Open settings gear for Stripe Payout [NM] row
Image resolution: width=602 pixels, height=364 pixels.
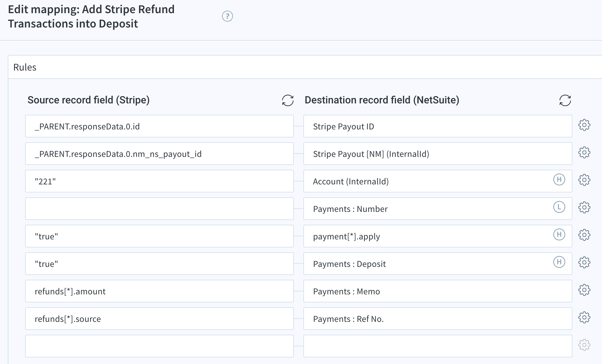(x=584, y=153)
